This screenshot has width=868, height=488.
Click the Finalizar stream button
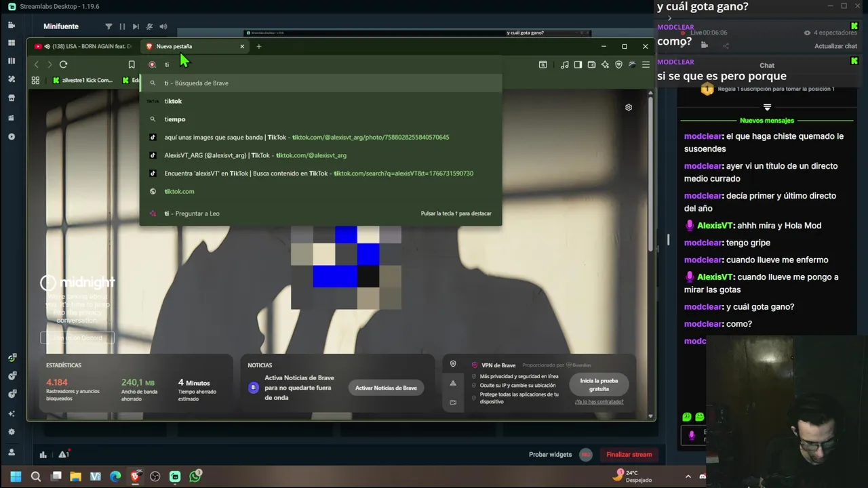[x=629, y=455]
